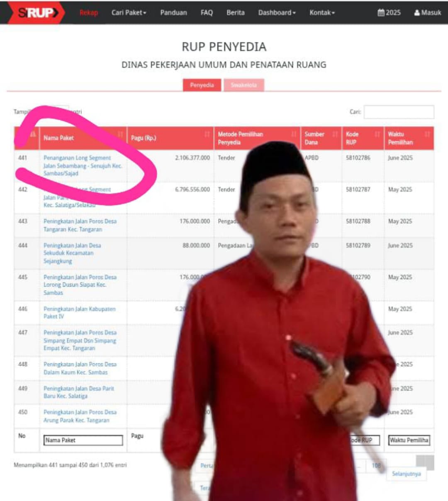This screenshot has width=448, height=501.
Task: Click the Masuk user login icon
Action: [x=417, y=13]
